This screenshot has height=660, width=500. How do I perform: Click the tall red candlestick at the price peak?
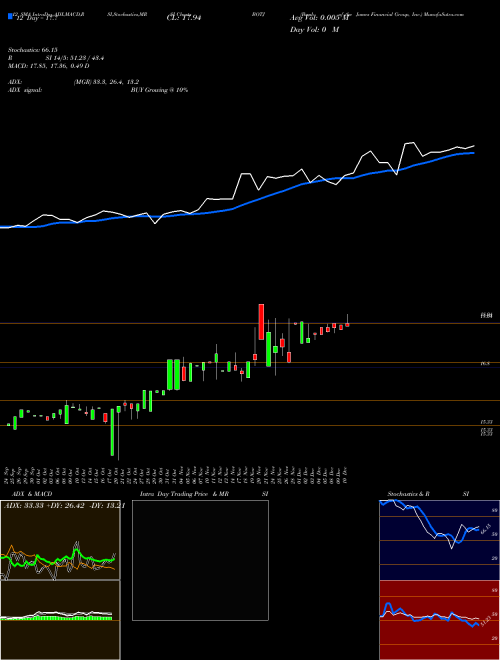(x=261, y=322)
